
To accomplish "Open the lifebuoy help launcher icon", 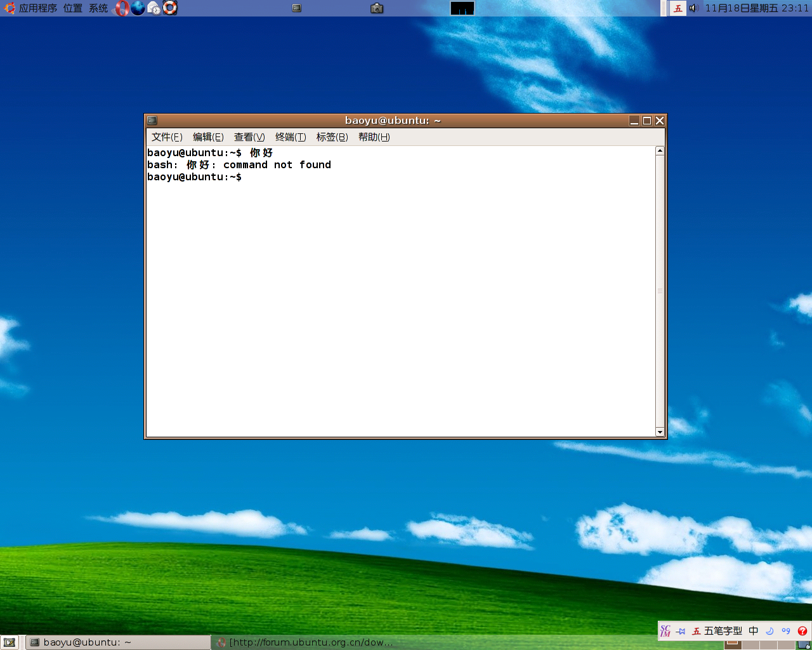I will point(170,8).
